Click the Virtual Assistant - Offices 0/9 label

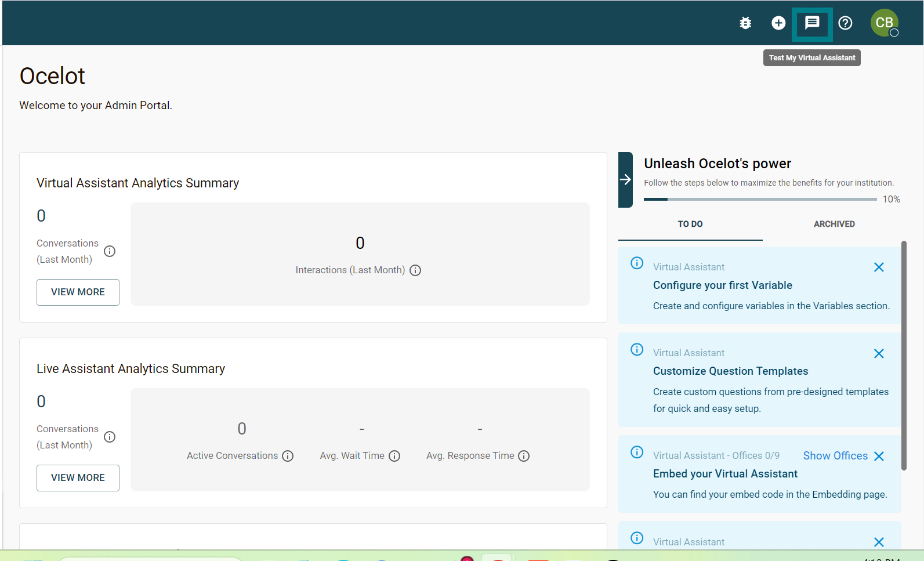[716, 456]
